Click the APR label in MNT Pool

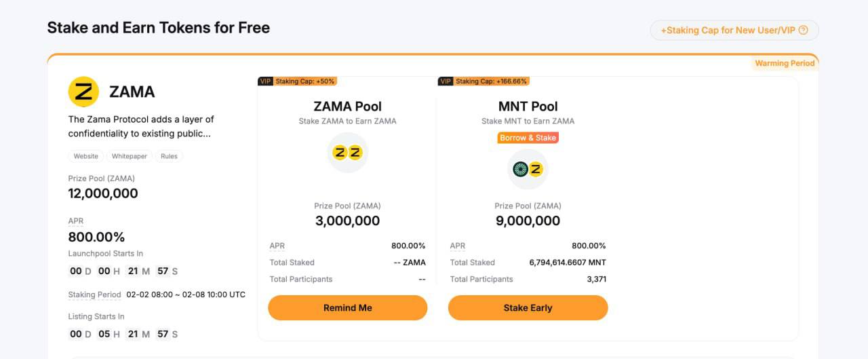coord(458,246)
